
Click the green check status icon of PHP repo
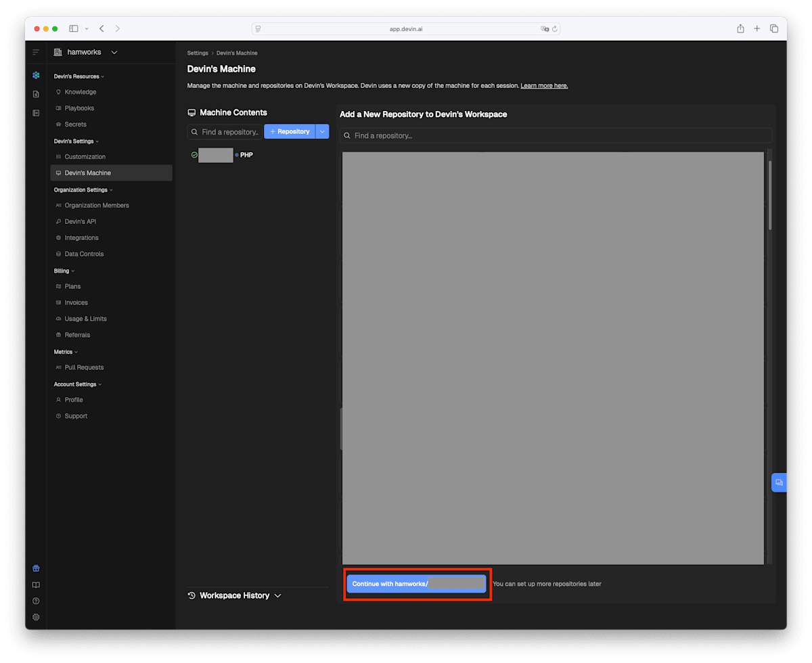pos(194,155)
